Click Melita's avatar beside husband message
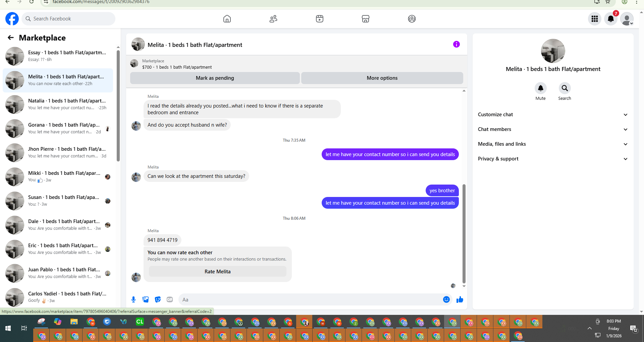The height and width of the screenshot is (342, 644). [x=136, y=126]
